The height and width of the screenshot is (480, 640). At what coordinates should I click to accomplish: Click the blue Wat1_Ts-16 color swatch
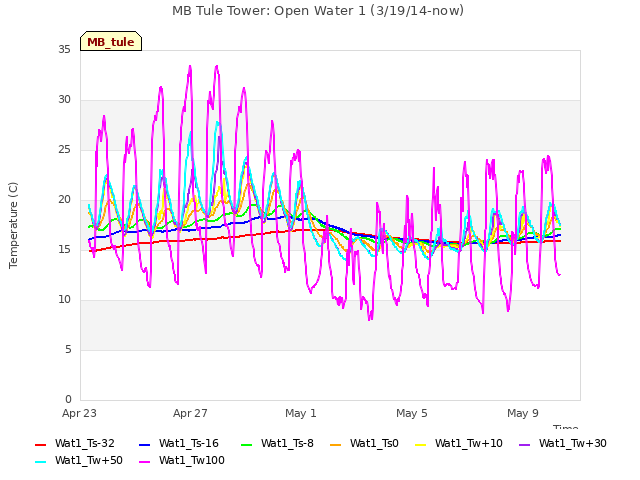click(x=144, y=444)
